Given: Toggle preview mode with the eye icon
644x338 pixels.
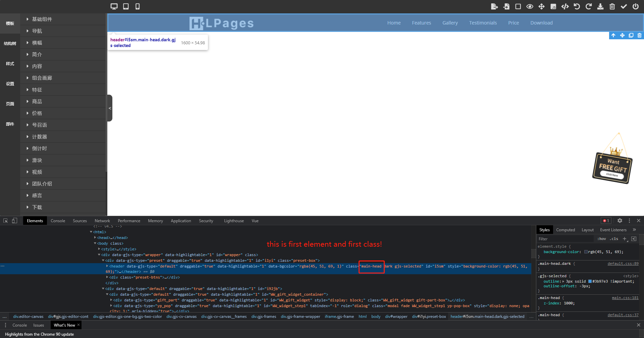Looking at the screenshot, I should click(x=530, y=6).
